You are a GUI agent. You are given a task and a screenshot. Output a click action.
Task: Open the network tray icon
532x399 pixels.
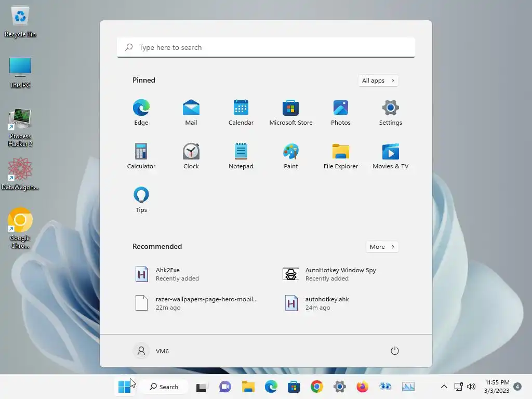coord(459,387)
